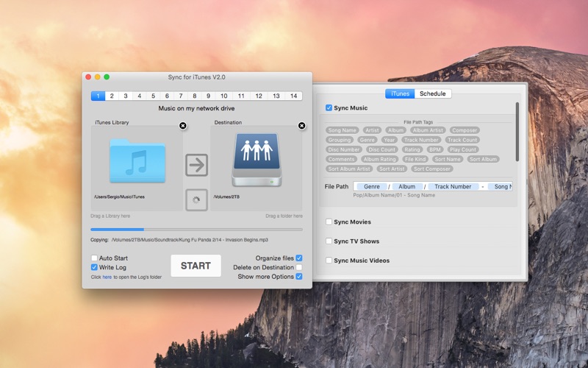Select sync profile tab 2
Image resolution: width=588 pixels, height=368 pixels.
pos(112,96)
